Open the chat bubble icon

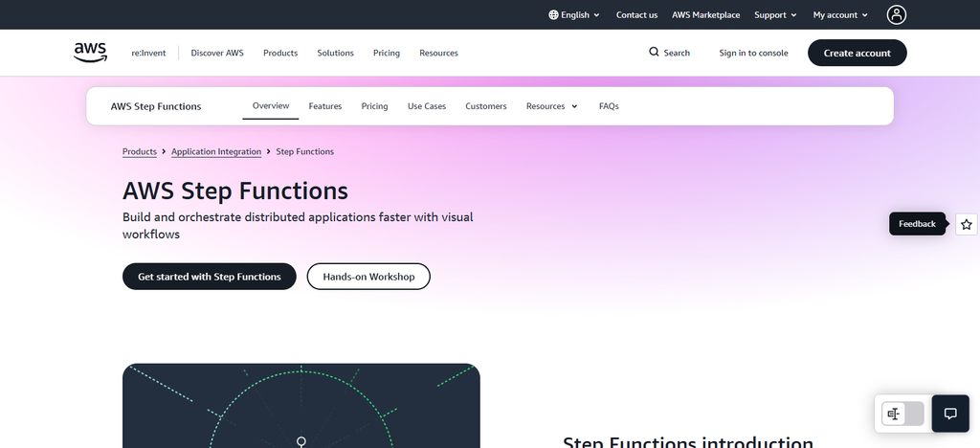(x=950, y=414)
